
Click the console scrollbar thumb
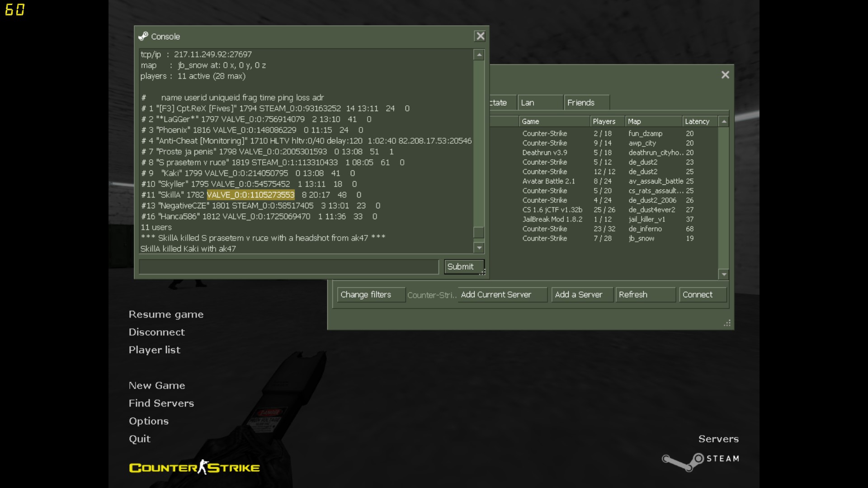[479, 232]
